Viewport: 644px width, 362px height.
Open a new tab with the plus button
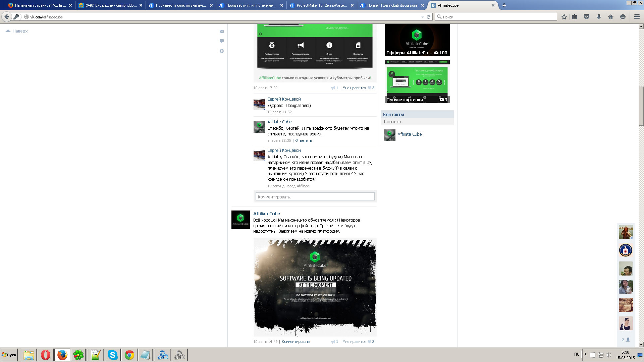click(x=504, y=5)
